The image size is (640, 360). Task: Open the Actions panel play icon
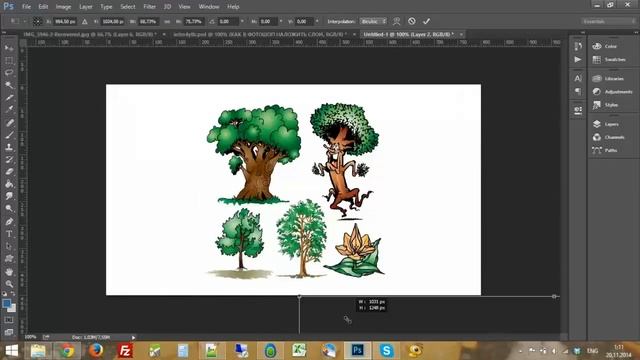[578, 60]
